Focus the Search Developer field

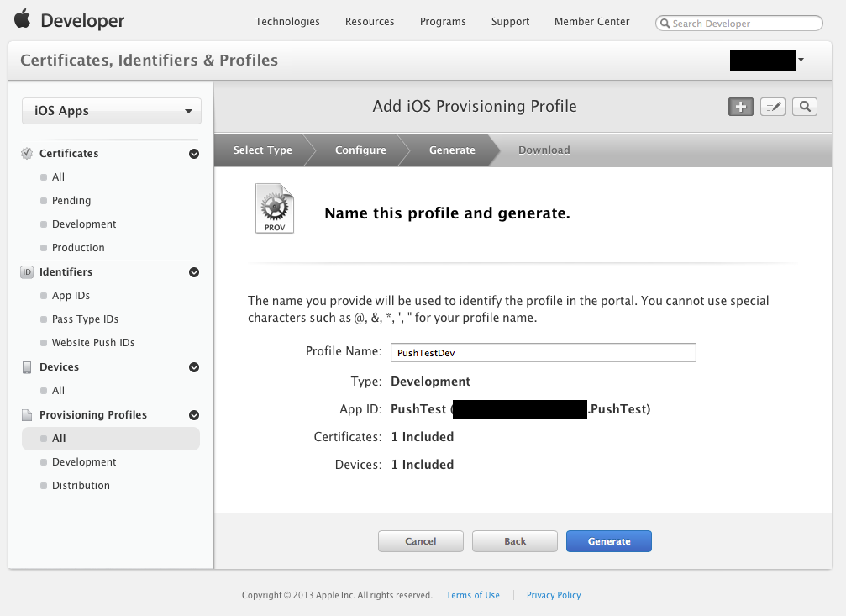739,24
